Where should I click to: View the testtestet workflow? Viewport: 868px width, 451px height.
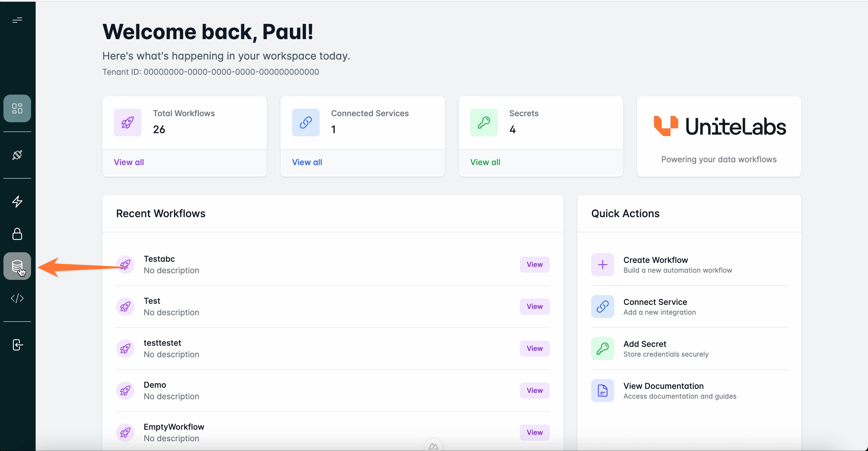535,348
